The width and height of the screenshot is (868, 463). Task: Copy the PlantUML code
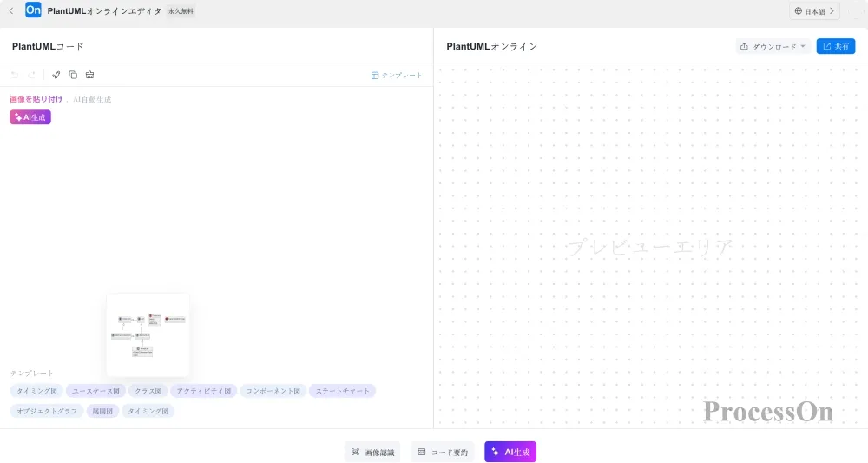point(73,75)
